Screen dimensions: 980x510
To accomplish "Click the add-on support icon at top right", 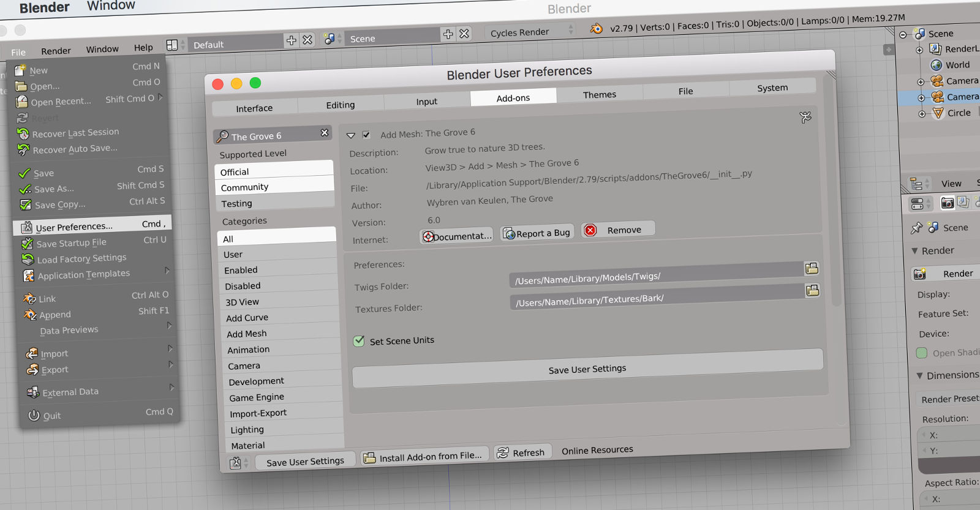I will pos(805,117).
